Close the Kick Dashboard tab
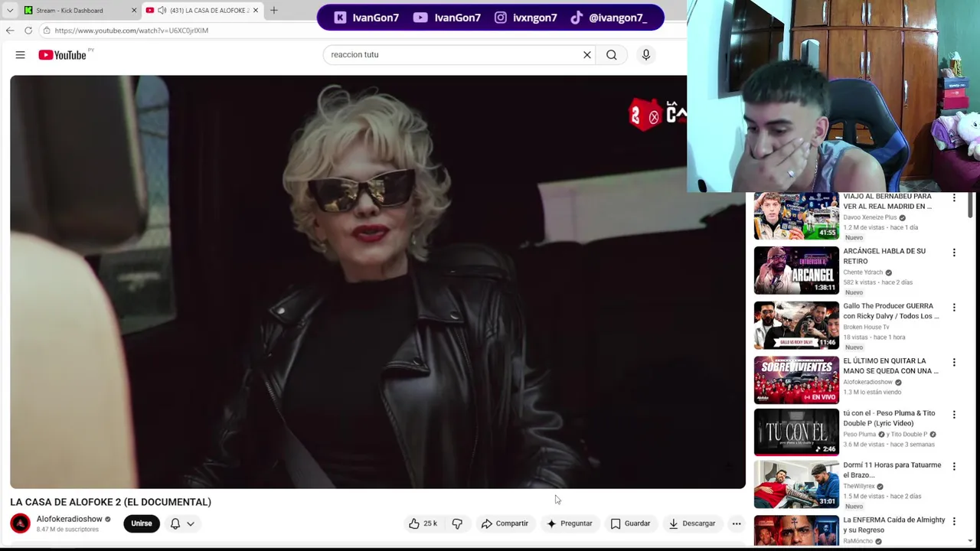Viewport: 980px width, 551px height. (x=134, y=11)
